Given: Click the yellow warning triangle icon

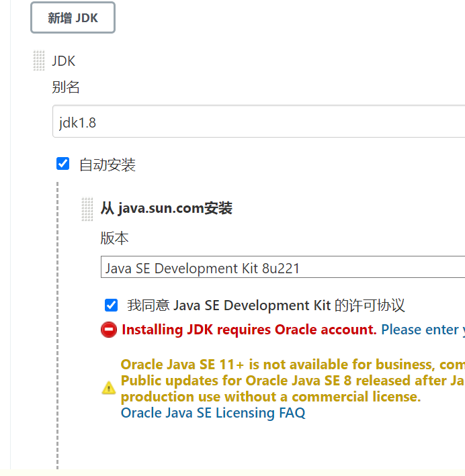Looking at the screenshot, I should pyautogui.click(x=109, y=388).
